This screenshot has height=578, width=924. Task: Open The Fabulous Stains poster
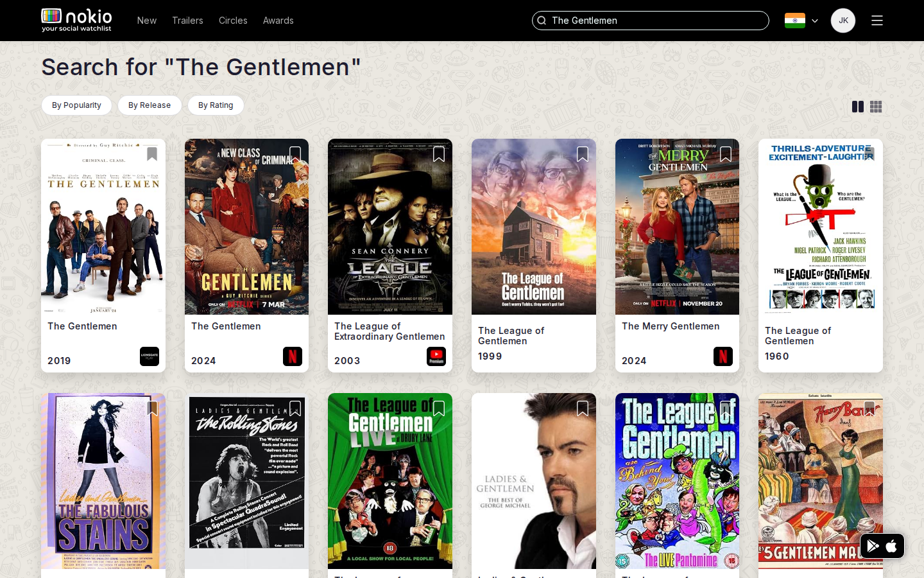click(x=103, y=481)
